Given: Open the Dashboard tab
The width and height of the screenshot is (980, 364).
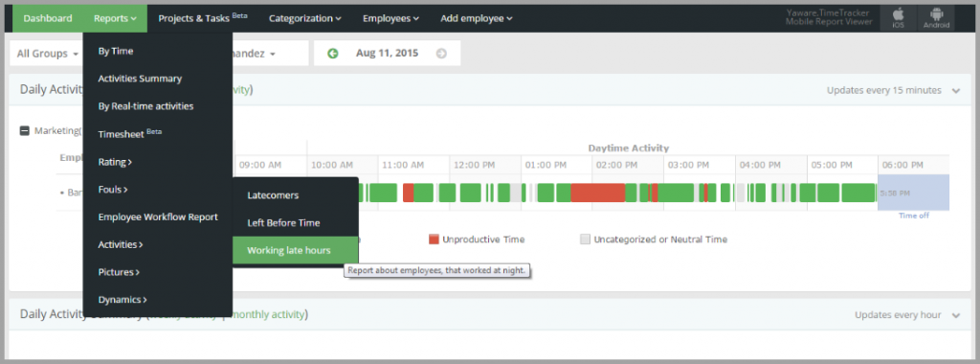Looking at the screenshot, I should (x=48, y=18).
